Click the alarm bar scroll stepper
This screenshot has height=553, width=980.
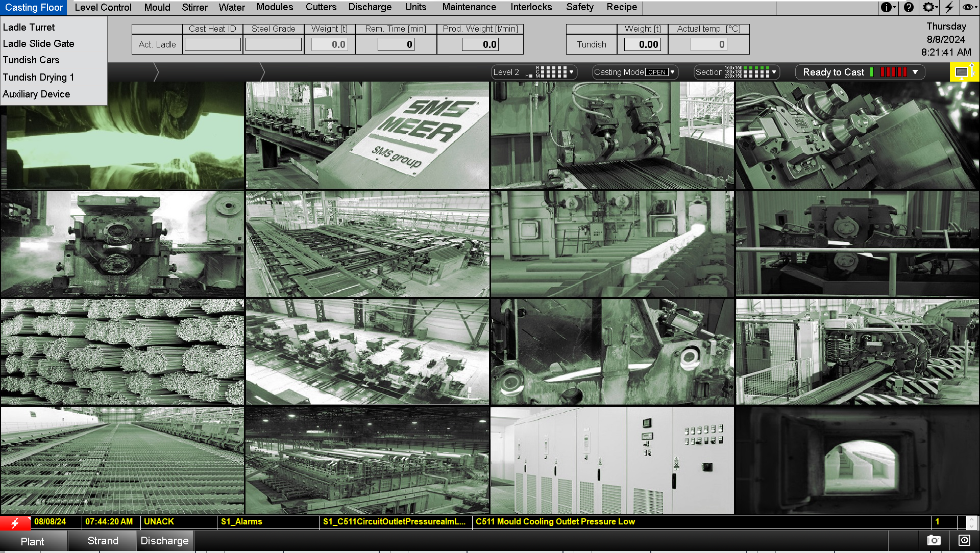pos(971,522)
